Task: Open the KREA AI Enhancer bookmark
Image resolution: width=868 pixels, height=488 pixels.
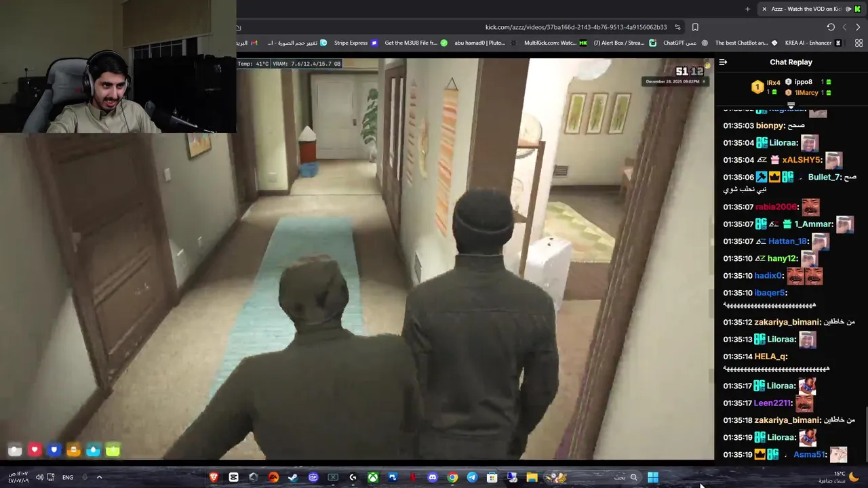Action: click(813, 43)
